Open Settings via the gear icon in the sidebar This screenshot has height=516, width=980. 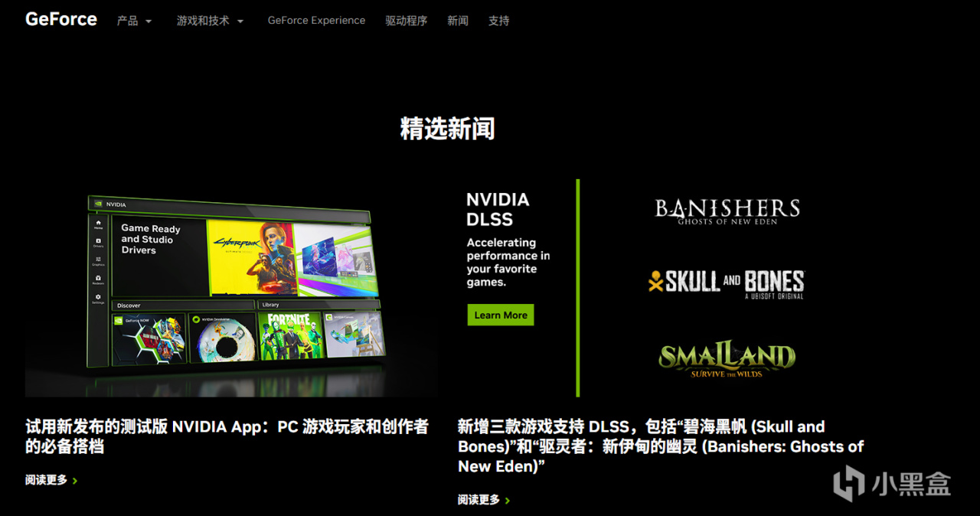point(98,297)
